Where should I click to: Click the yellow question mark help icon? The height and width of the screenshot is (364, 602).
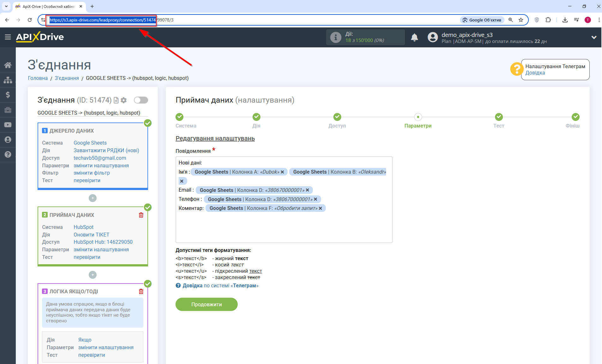pos(516,69)
